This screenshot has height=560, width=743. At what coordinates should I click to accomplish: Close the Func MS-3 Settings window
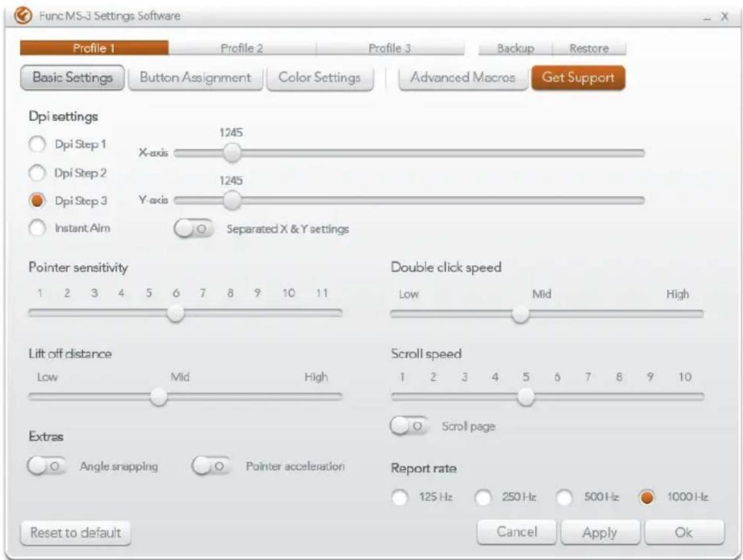click(724, 16)
